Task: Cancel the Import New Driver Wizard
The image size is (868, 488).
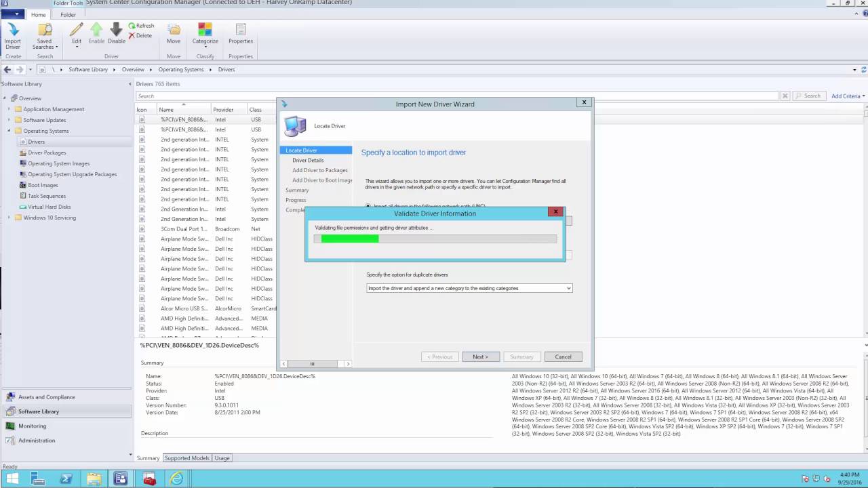Action: (x=563, y=357)
